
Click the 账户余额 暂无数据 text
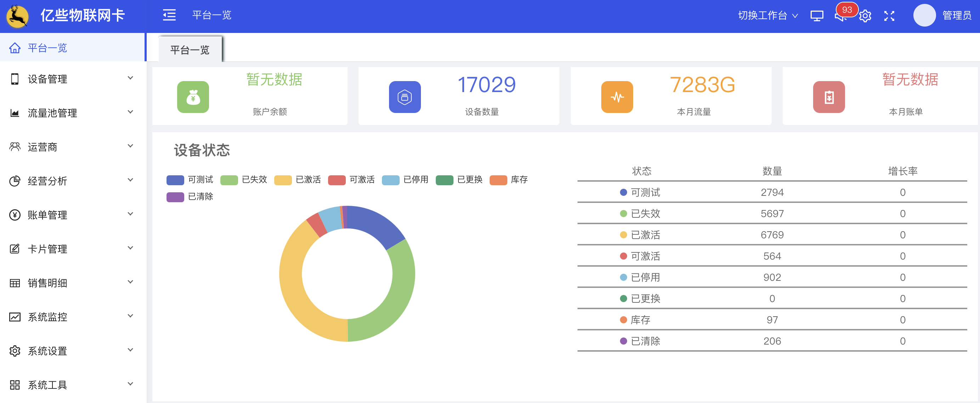[274, 79]
